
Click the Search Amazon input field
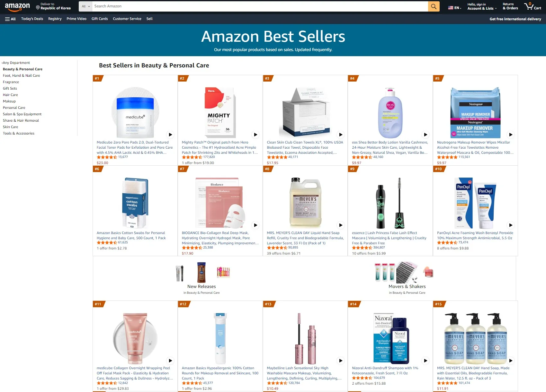tap(260, 6)
